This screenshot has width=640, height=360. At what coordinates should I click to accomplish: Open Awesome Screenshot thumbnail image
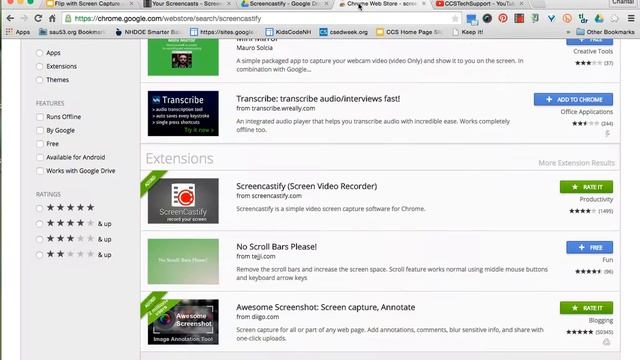(x=183, y=322)
